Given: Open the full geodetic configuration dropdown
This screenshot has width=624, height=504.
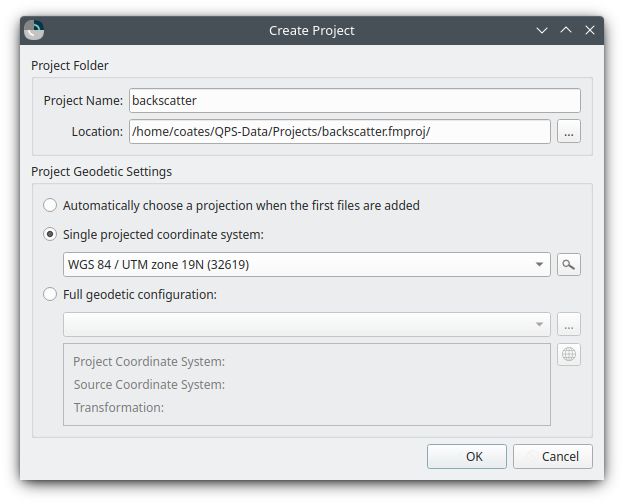Looking at the screenshot, I should point(540,324).
